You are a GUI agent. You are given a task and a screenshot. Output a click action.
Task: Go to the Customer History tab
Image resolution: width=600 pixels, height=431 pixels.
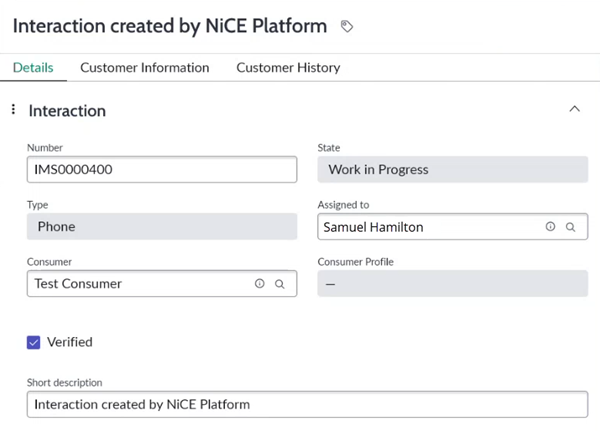tap(288, 68)
